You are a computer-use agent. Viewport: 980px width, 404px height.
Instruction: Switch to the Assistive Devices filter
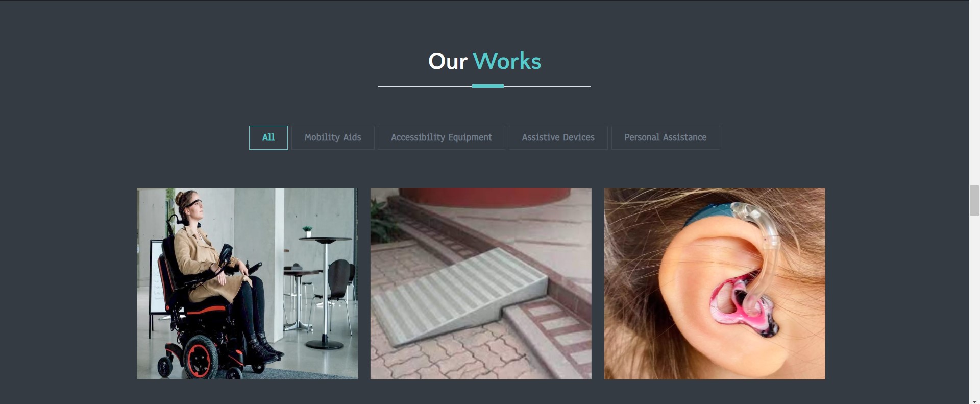coord(558,137)
